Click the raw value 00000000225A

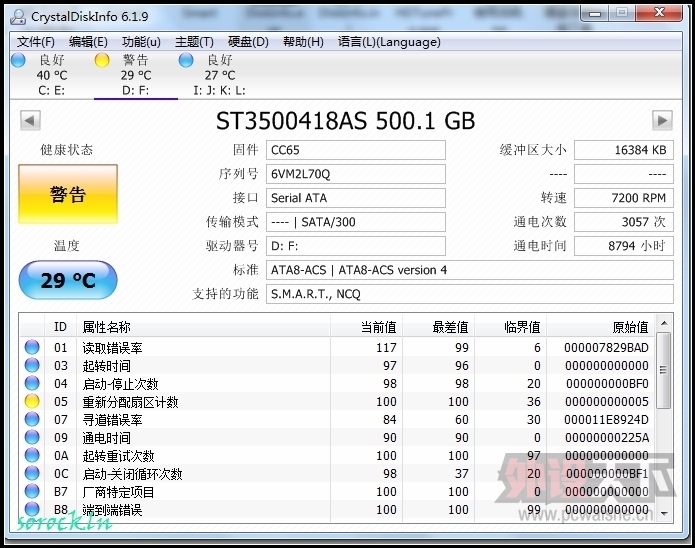coord(607,438)
